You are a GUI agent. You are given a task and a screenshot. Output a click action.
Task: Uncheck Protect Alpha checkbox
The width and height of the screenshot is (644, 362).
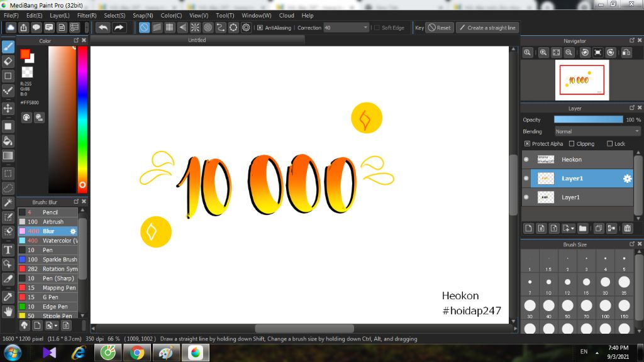528,144
